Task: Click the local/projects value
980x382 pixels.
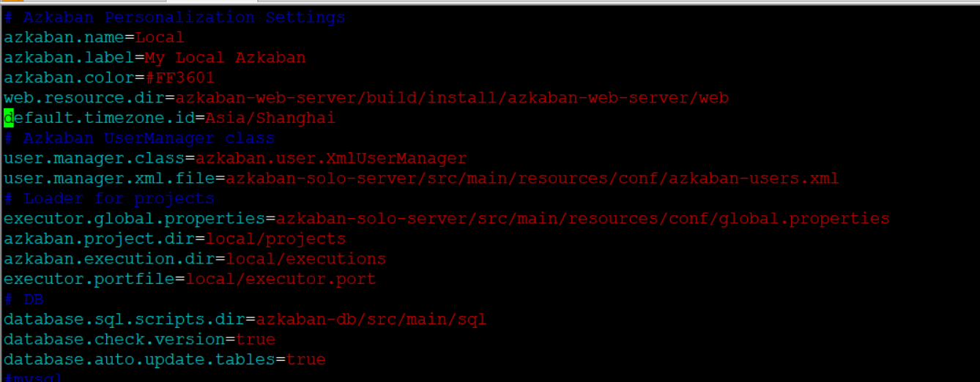Action: click(x=275, y=239)
